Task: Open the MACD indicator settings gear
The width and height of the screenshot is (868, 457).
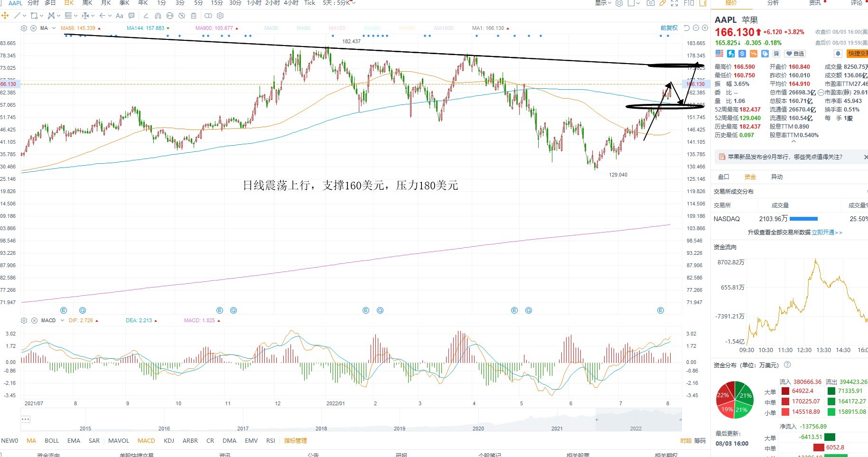Action: pos(24,320)
